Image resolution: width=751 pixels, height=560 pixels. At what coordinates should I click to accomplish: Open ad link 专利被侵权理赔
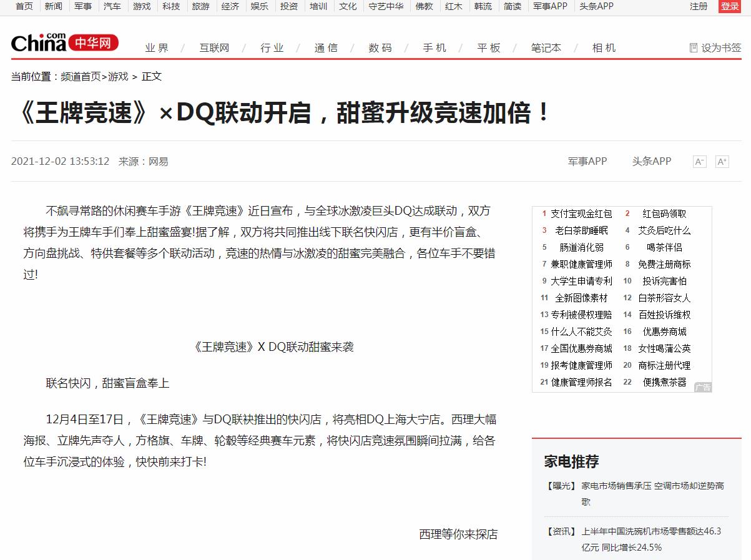tap(581, 315)
